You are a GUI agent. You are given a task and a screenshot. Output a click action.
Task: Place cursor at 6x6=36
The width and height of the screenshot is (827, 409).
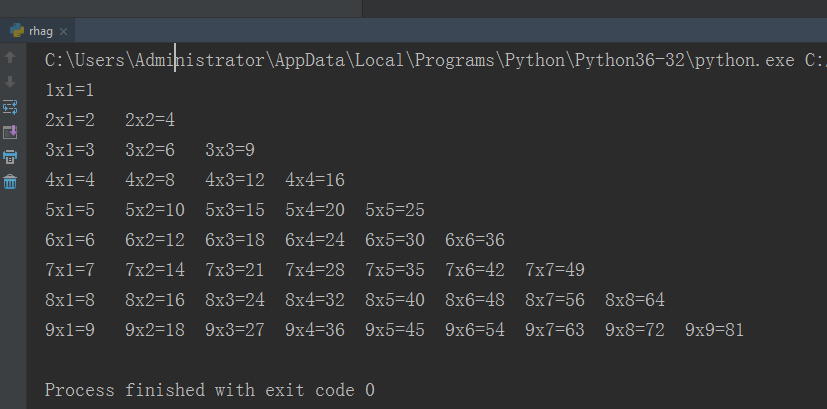[x=475, y=240]
